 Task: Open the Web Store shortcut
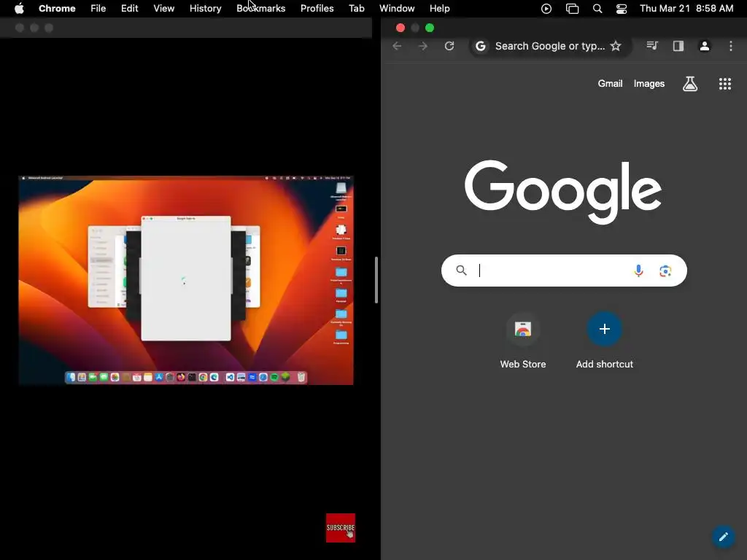[x=522, y=341]
